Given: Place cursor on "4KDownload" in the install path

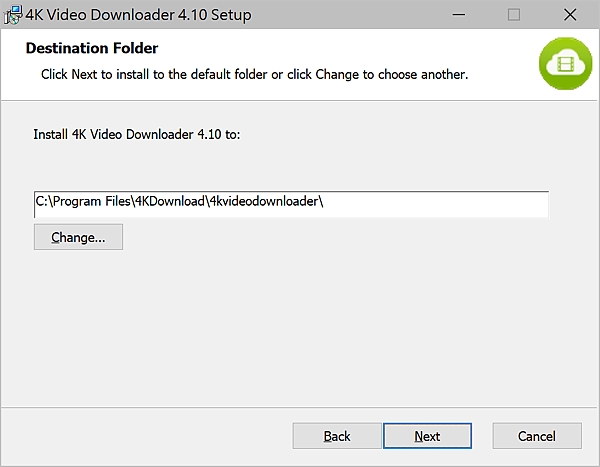Looking at the screenshot, I should pos(170,201).
